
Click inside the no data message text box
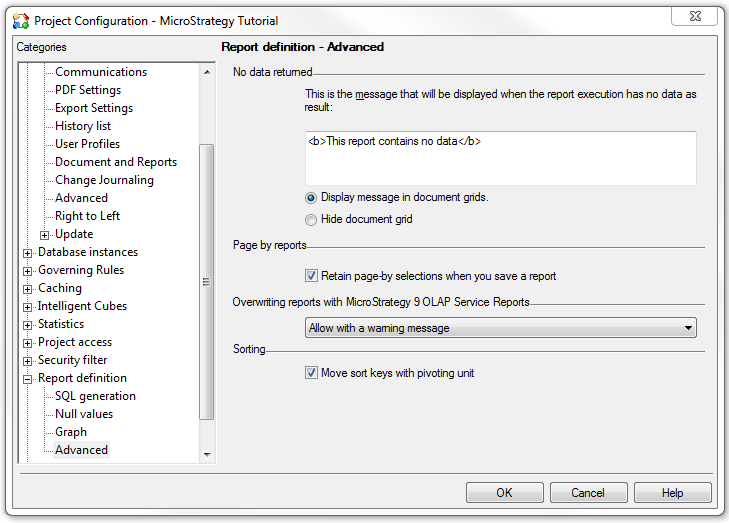501,158
